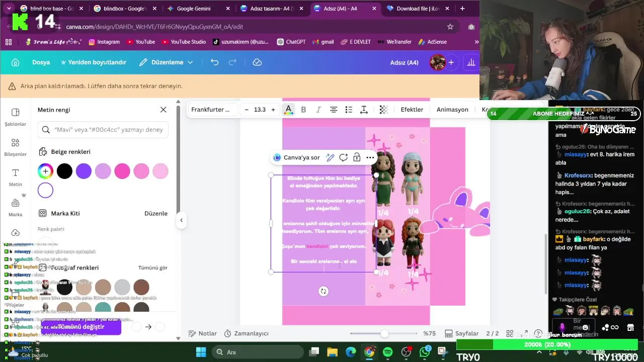Image resolution: width=644 pixels, height=362 pixels.
Task: Open Şablonlar templates sidebar tab
Action: (15, 117)
